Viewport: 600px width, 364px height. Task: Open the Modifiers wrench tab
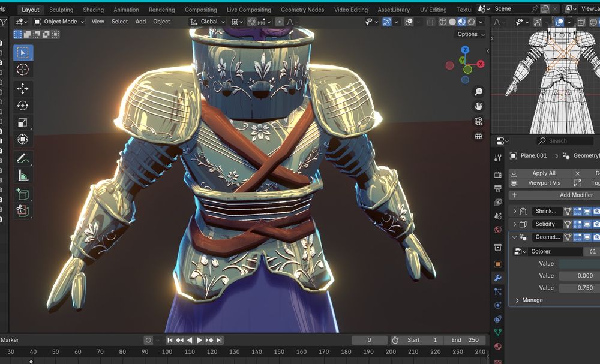tap(498, 278)
